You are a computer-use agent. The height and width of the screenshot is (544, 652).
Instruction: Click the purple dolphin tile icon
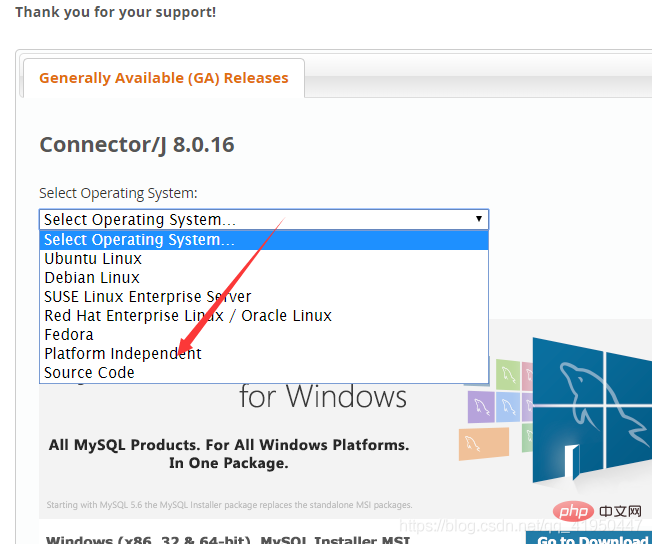point(481,406)
